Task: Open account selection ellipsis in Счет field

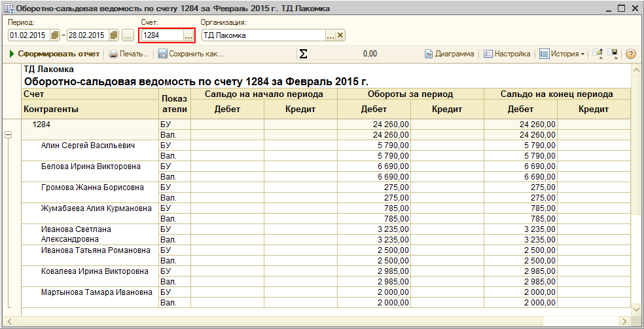Action: coord(188,35)
